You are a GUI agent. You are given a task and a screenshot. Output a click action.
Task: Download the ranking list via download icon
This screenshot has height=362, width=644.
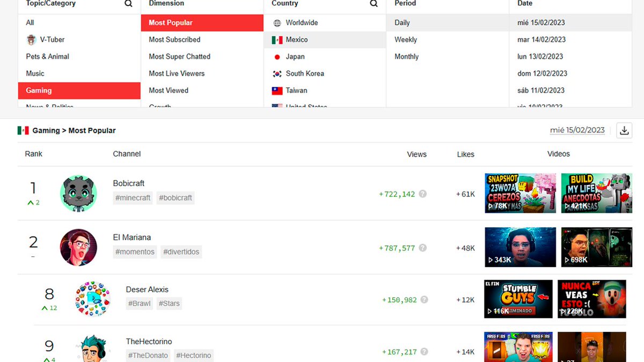[624, 130]
